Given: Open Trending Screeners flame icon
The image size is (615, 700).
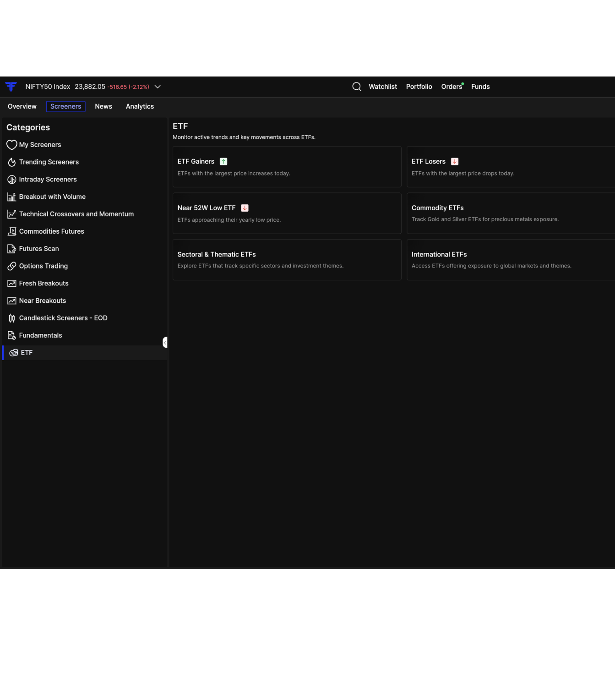Looking at the screenshot, I should 12,162.
